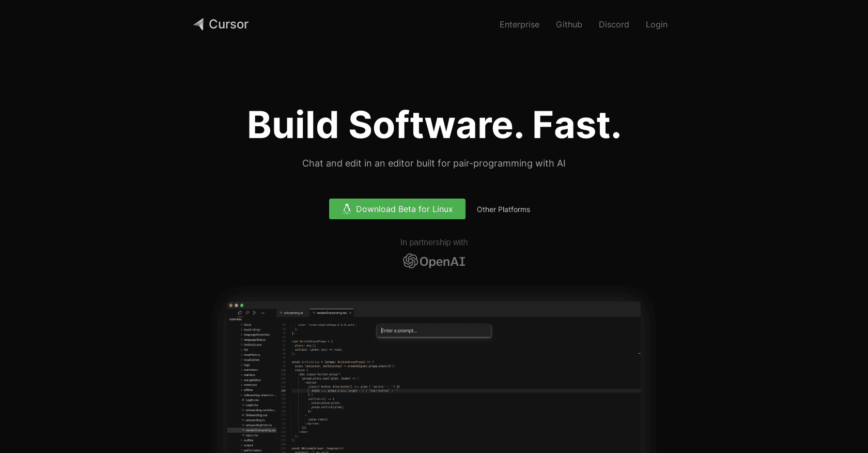Show more sidebar views via the chevron icon

click(262, 313)
